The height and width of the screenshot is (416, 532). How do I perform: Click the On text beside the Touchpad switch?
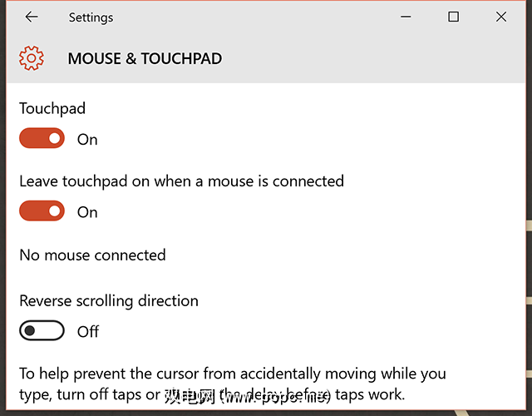pos(87,140)
